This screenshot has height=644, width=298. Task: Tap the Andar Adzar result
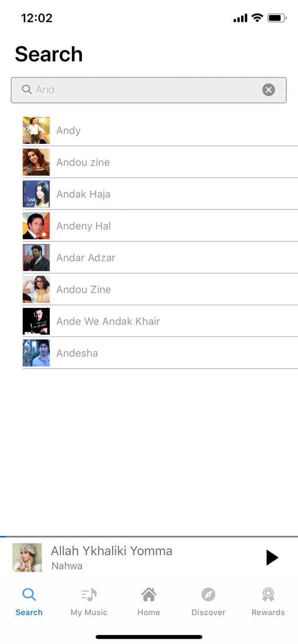86,258
